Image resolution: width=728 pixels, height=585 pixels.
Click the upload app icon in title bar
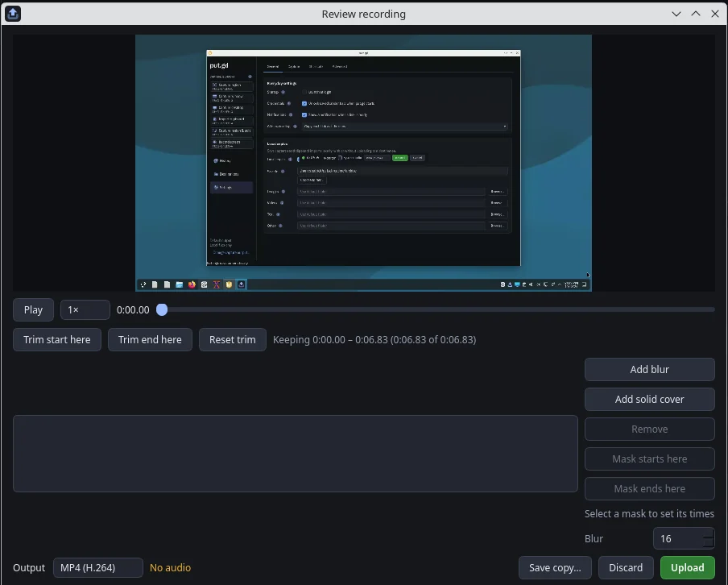[x=13, y=14]
